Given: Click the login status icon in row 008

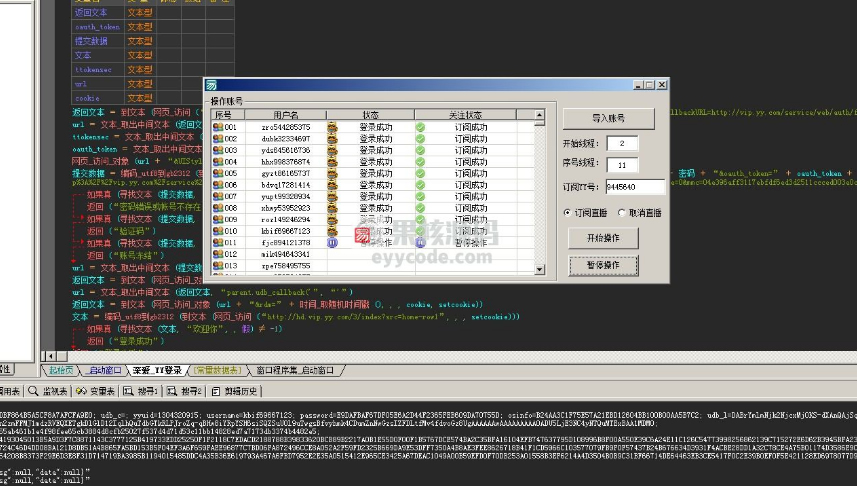Looking at the screenshot, I should pyautogui.click(x=332, y=208).
